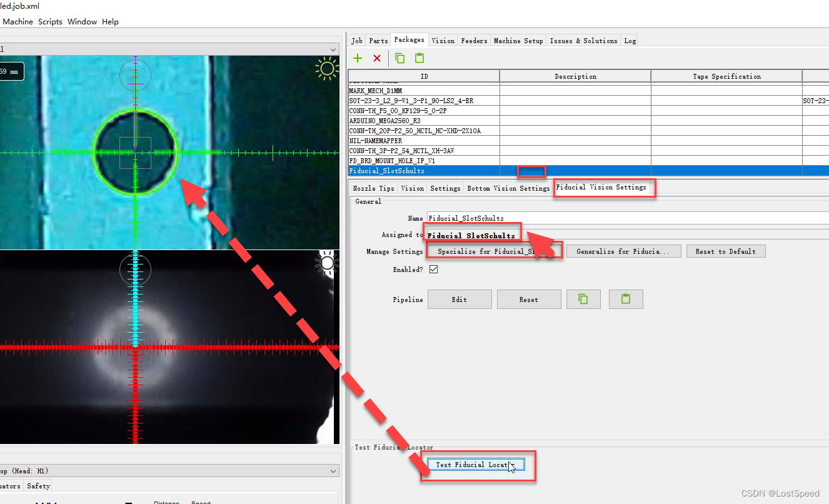The height and width of the screenshot is (504, 829).
Task: Select the package Settings sub-tab
Action: pyautogui.click(x=445, y=188)
